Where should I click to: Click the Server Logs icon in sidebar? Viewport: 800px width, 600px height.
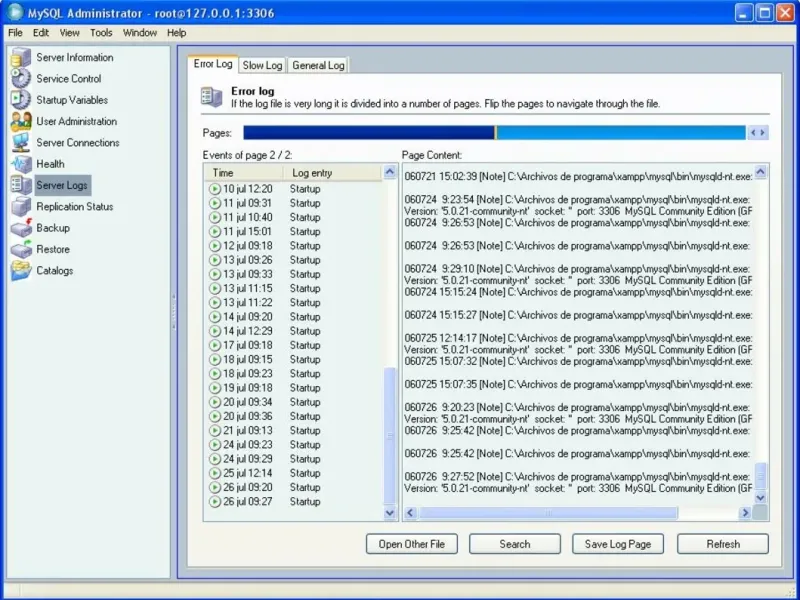21,185
